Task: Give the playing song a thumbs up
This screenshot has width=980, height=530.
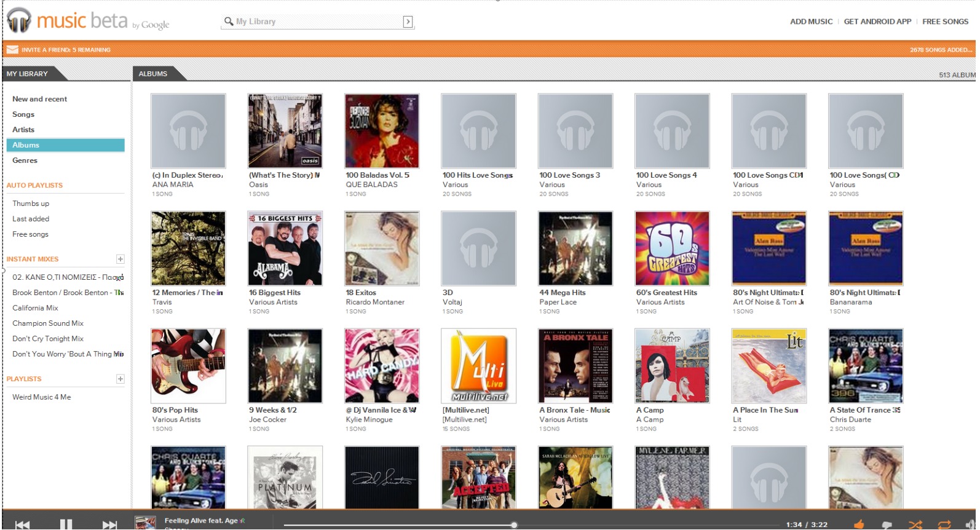Action: pos(859,524)
